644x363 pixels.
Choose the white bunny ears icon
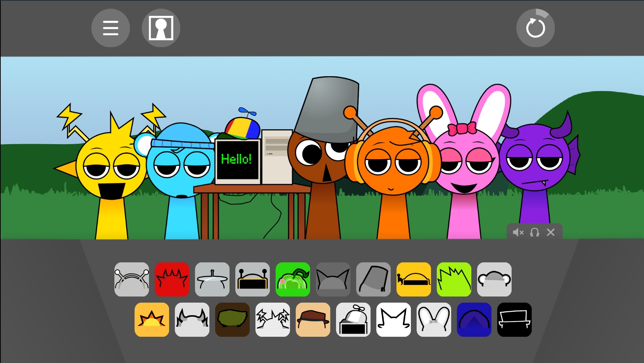click(x=434, y=320)
